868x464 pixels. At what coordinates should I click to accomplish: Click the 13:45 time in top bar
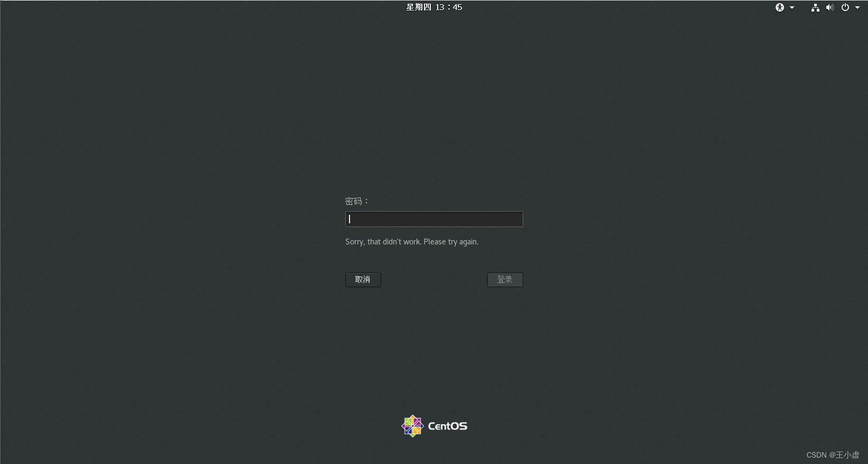[449, 7]
